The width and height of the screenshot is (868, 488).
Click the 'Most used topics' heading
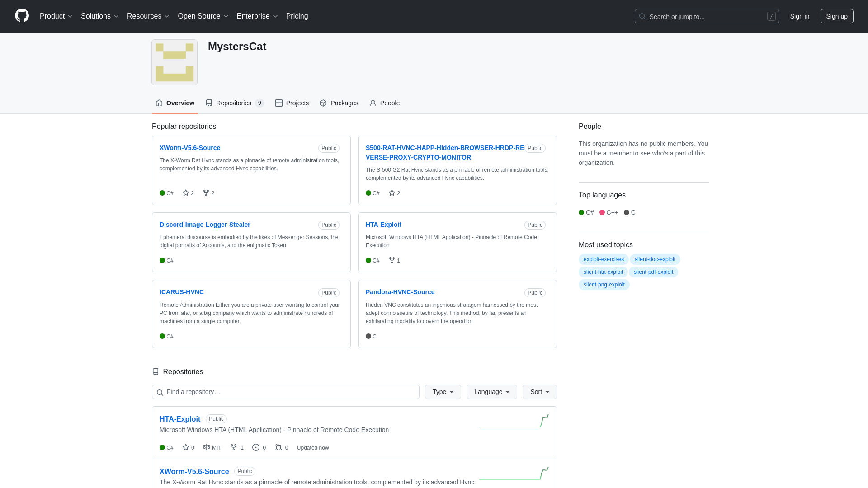coord(606,245)
